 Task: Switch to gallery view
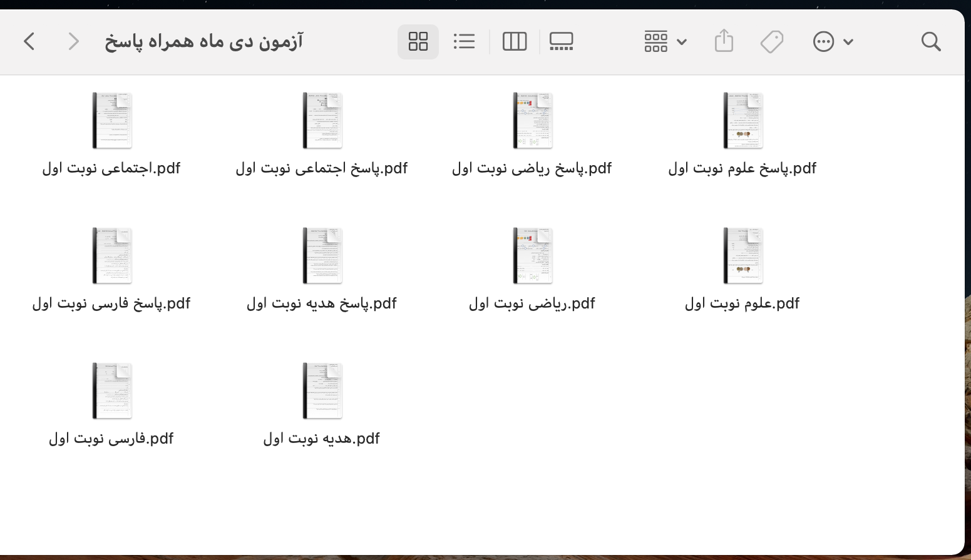pos(561,42)
